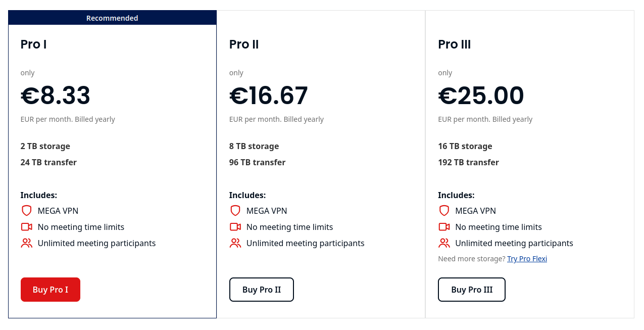Click the Pro III plan title
The height and width of the screenshot is (330, 644).
click(454, 44)
